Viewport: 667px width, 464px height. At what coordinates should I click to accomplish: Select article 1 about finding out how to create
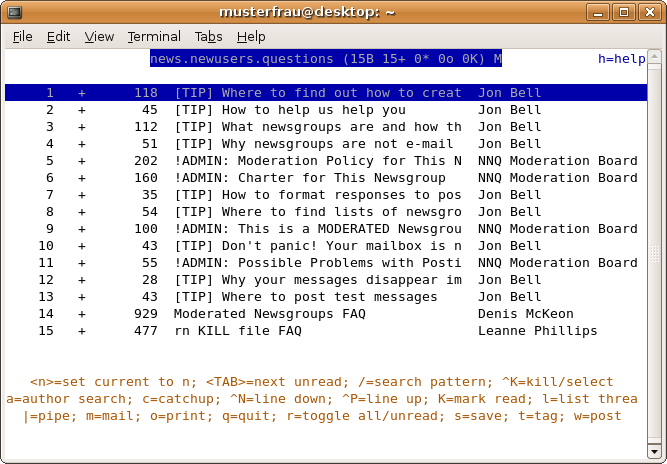pos(317,93)
